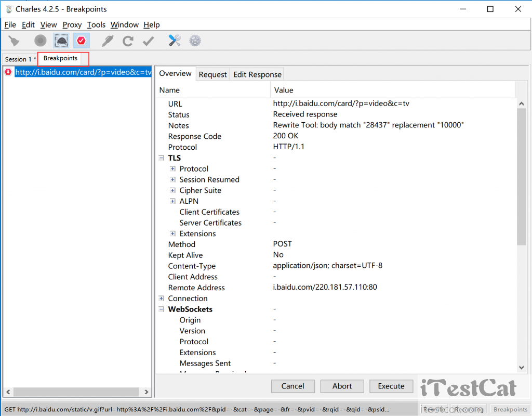The image size is (532, 416).
Task: Switch to the Request tab
Action: (x=212, y=74)
